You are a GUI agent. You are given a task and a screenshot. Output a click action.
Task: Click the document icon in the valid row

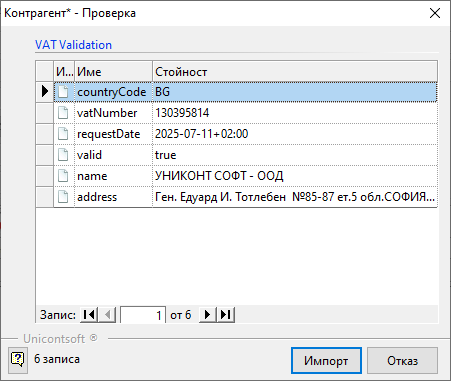(x=63, y=155)
